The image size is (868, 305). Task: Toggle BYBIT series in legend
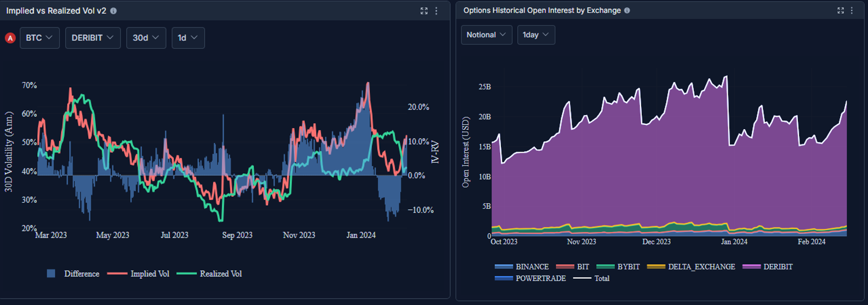point(618,267)
